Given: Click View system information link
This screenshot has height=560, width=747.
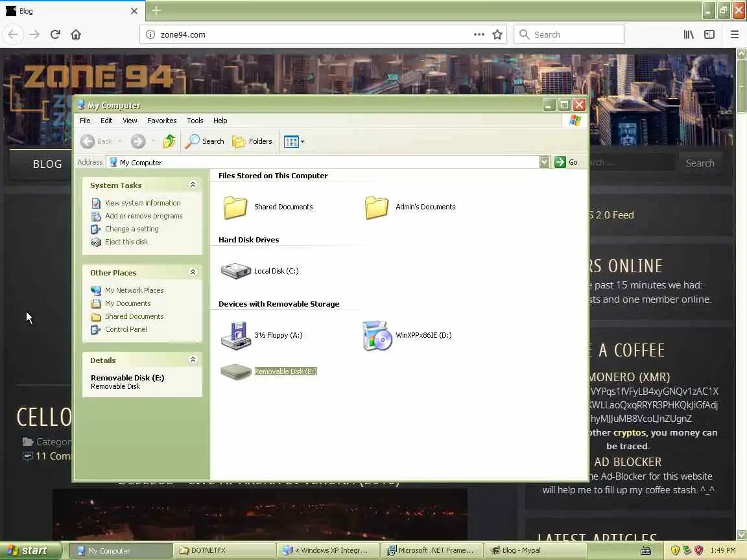Looking at the screenshot, I should (x=143, y=203).
